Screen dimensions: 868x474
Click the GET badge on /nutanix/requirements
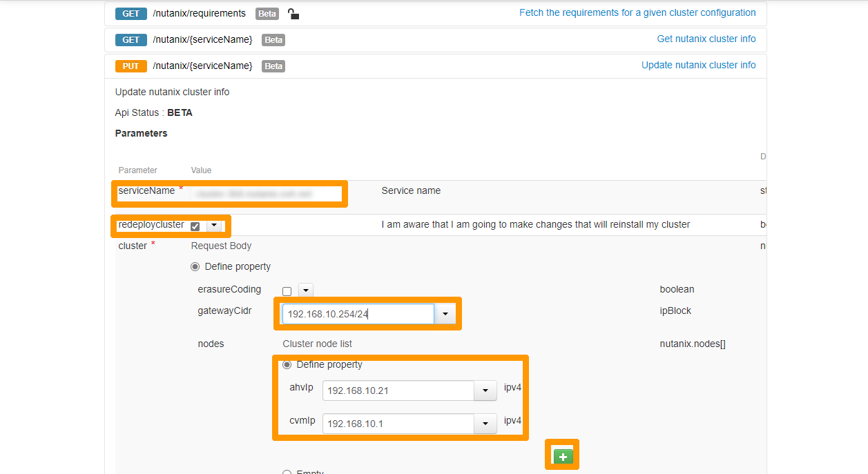pos(131,13)
